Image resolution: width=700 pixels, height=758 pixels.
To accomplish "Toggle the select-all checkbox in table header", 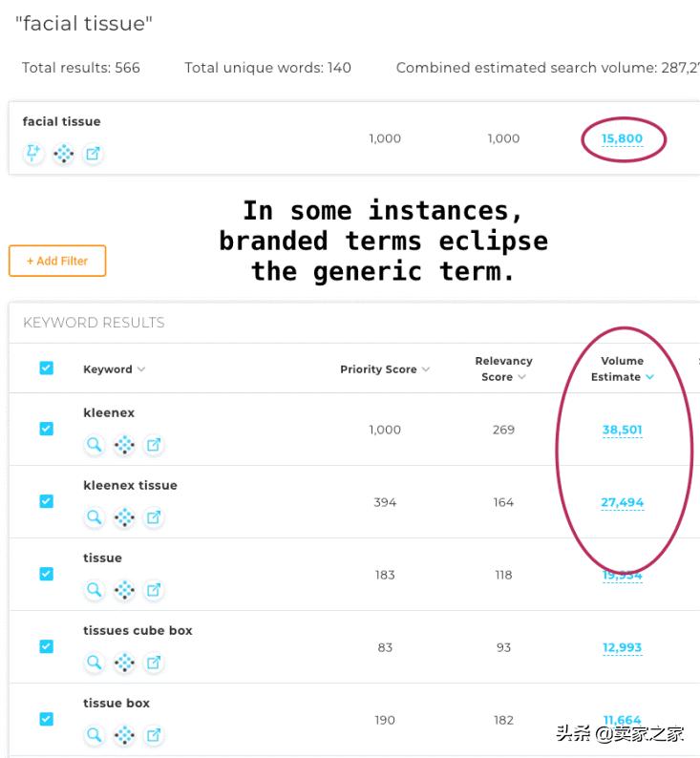I will coord(46,368).
